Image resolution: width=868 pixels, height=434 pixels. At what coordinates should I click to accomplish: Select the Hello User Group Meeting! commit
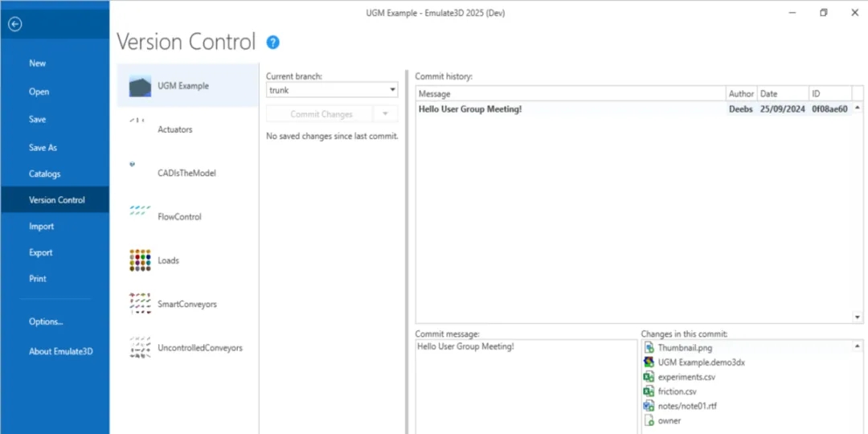[470, 109]
